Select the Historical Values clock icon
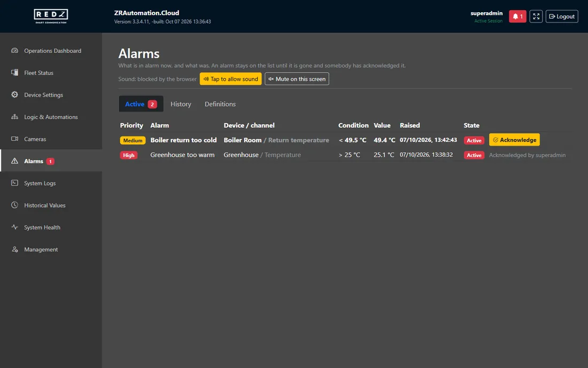 [14, 205]
